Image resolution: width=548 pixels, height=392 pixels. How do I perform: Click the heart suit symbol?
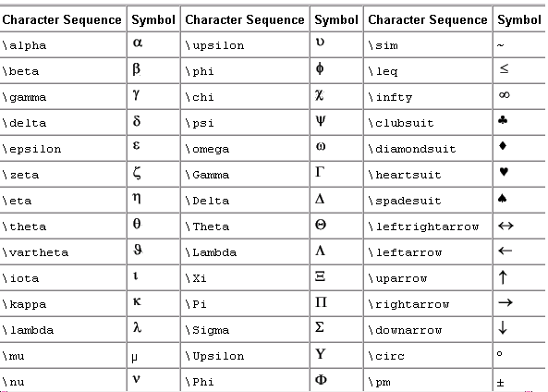[x=504, y=172]
